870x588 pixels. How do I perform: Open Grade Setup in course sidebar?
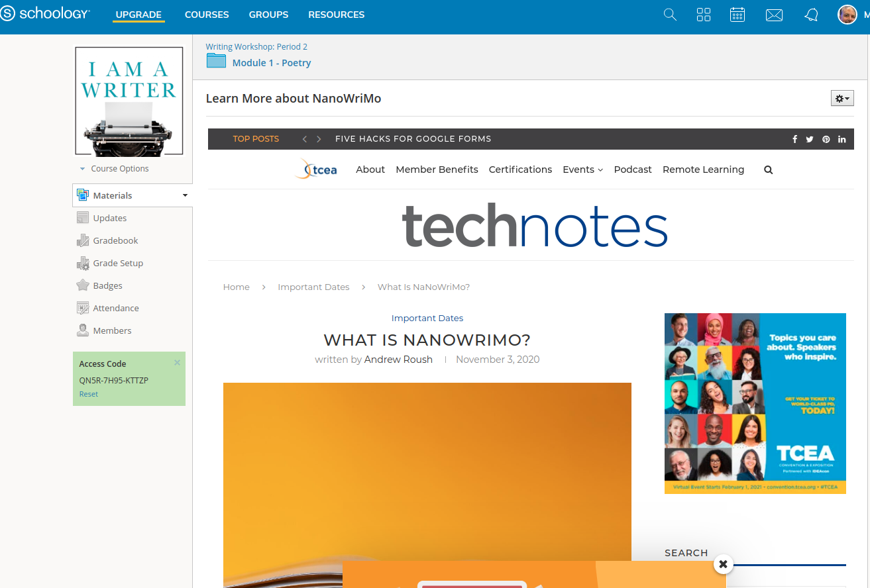118,263
